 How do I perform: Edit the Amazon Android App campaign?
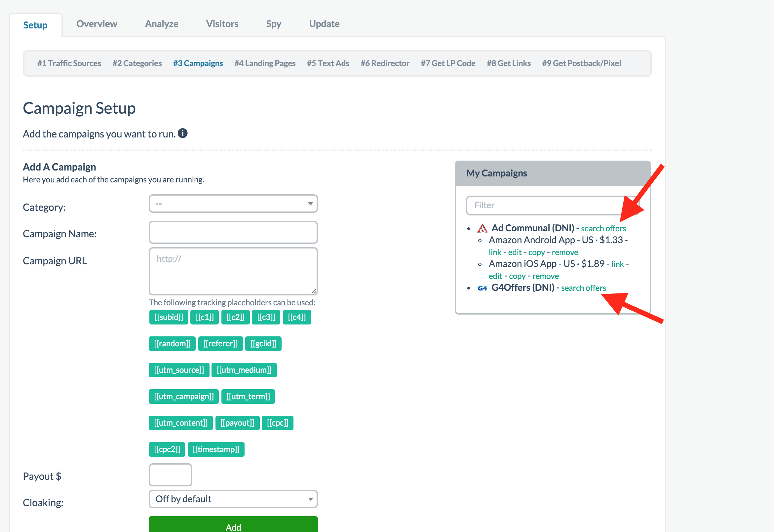pyautogui.click(x=514, y=252)
